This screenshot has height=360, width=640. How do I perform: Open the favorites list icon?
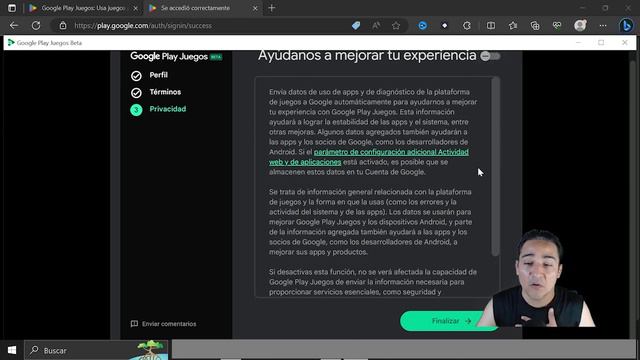pyautogui.click(x=513, y=26)
